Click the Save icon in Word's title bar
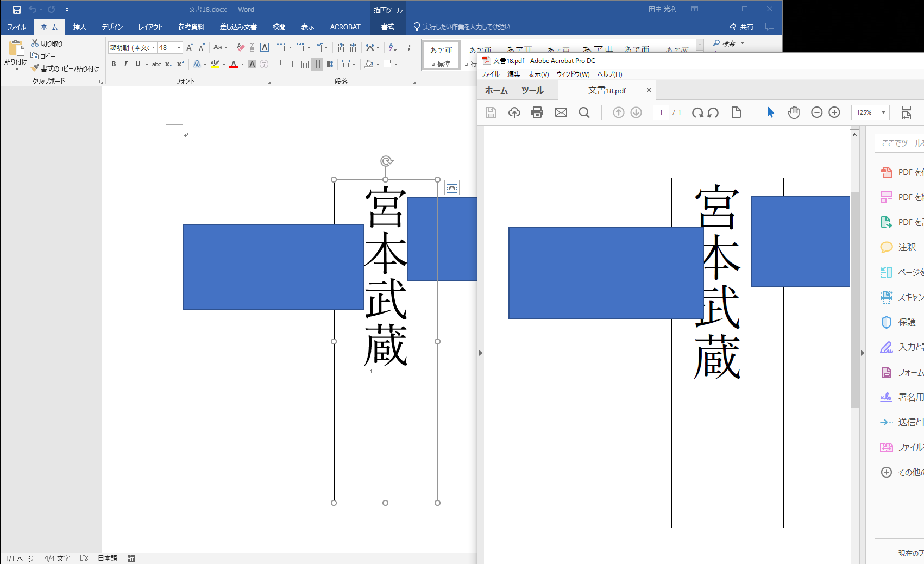Viewport: 924px width, 564px height. coord(17,10)
